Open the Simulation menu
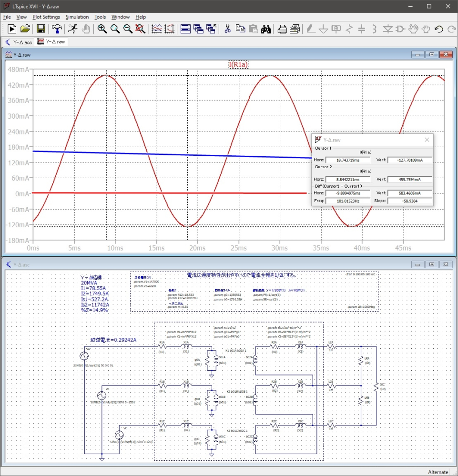This screenshot has height=476, width=458. [x=77, y=17]
